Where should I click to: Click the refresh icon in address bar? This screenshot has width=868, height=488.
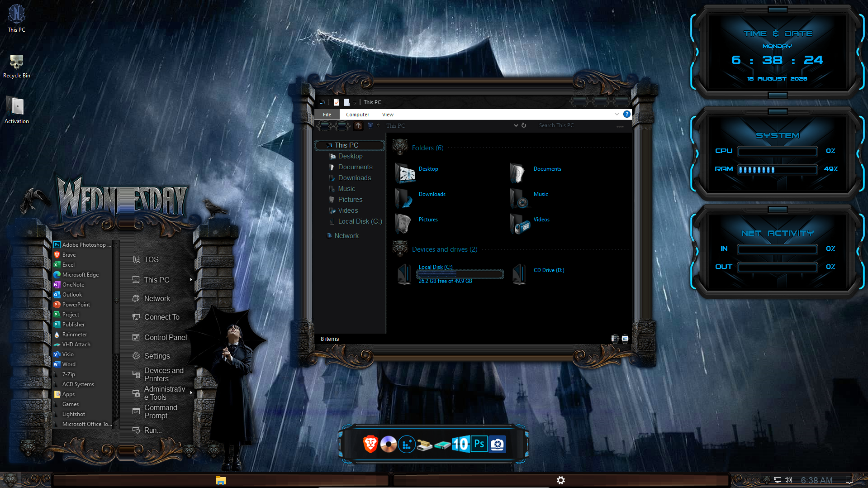coord(524,125)
